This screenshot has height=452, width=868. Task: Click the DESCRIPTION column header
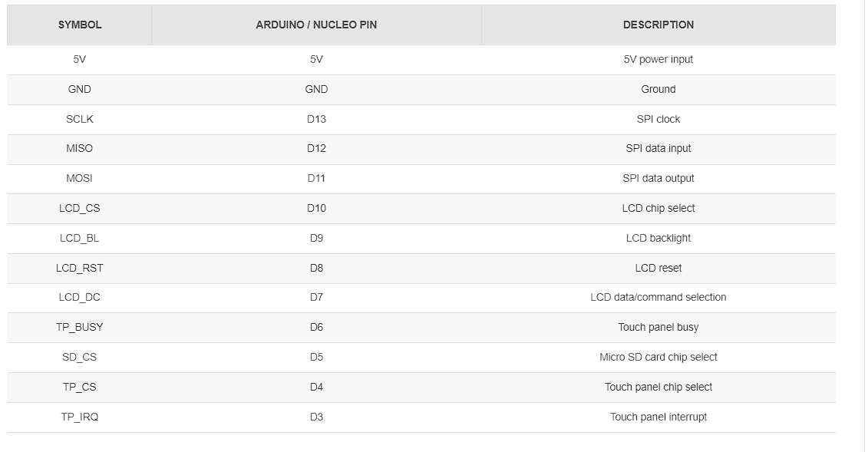click(x=658, y=25)
